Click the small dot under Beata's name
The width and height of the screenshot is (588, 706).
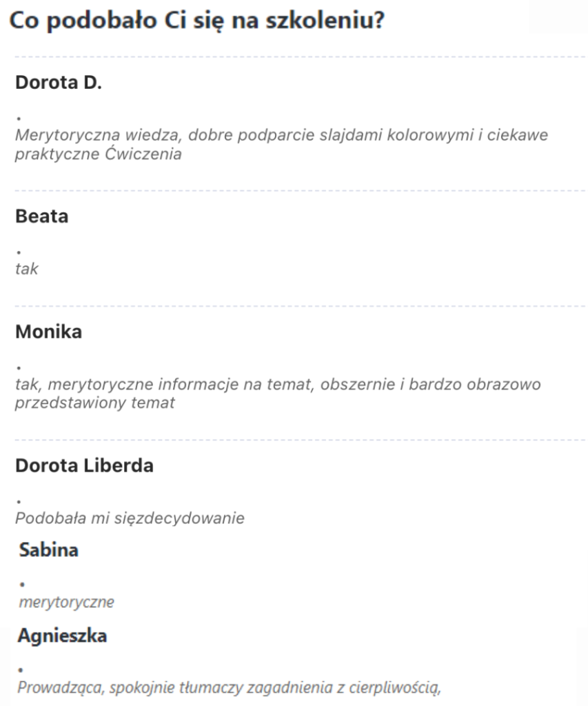point(19,252)
